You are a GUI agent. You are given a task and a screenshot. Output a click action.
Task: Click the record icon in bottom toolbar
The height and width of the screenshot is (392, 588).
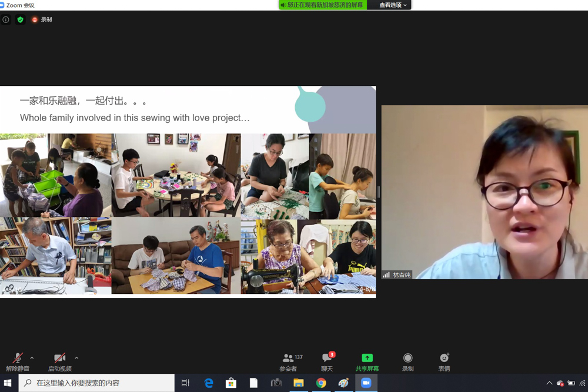click(x=407, y=361)
